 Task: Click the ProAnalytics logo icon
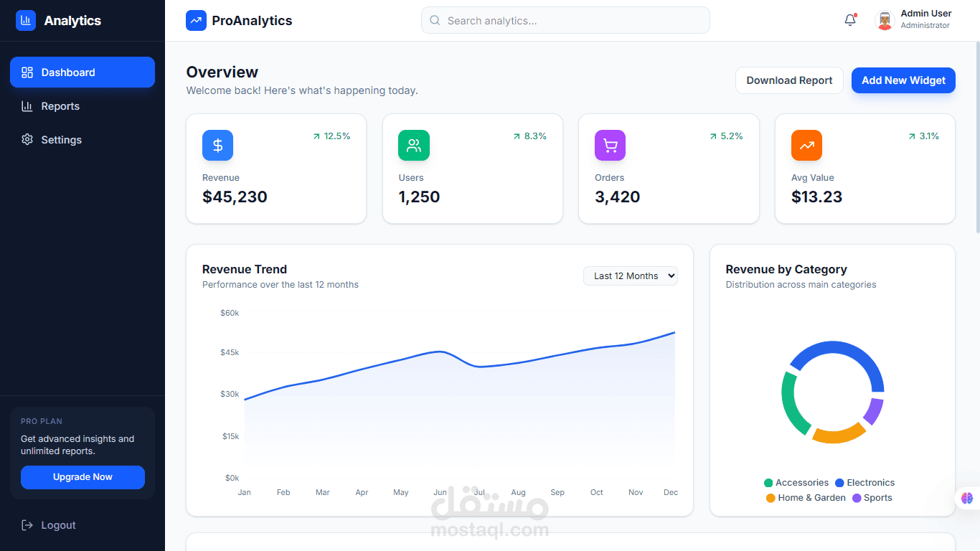196,20
